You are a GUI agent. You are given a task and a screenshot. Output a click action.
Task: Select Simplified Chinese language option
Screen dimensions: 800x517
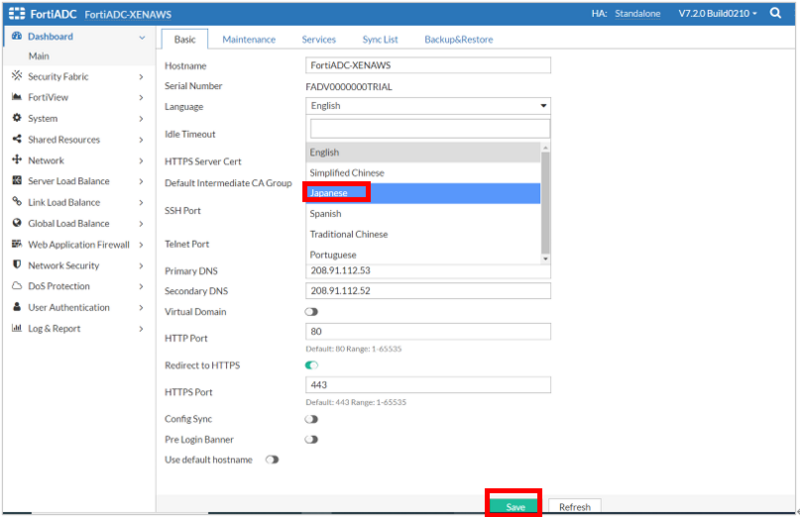[x=423, y=173]
